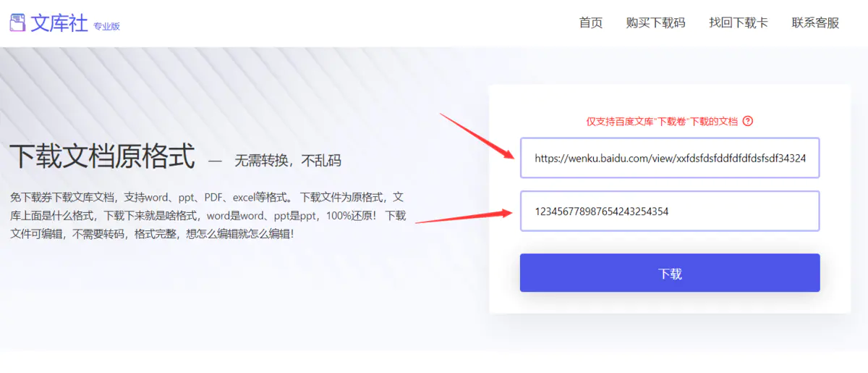
Task: Click the red question mark help icon
Action: [x=748, y=121]
